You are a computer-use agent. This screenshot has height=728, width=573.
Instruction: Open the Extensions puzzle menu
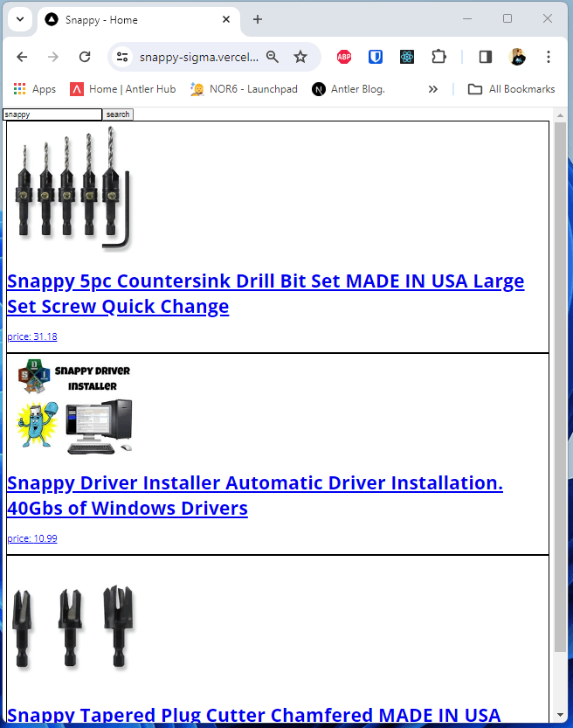[438, 57]
